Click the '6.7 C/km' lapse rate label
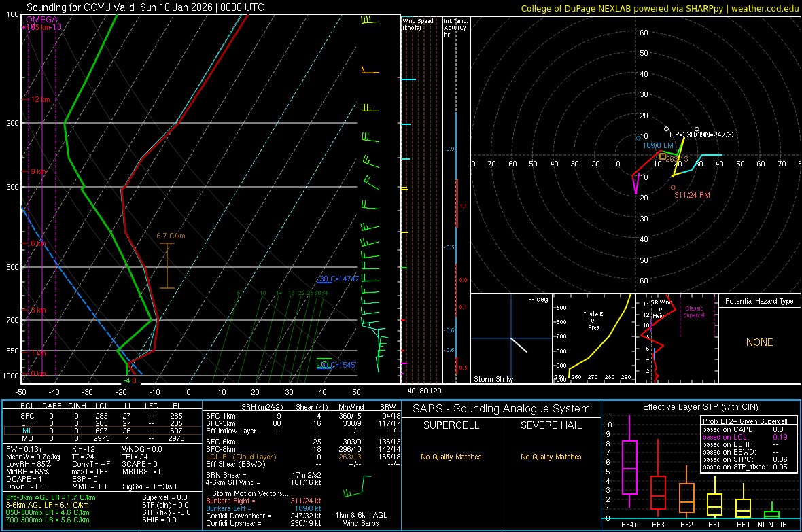The width and height of the screenshot is (802, 532). click(x=171, y=236)
